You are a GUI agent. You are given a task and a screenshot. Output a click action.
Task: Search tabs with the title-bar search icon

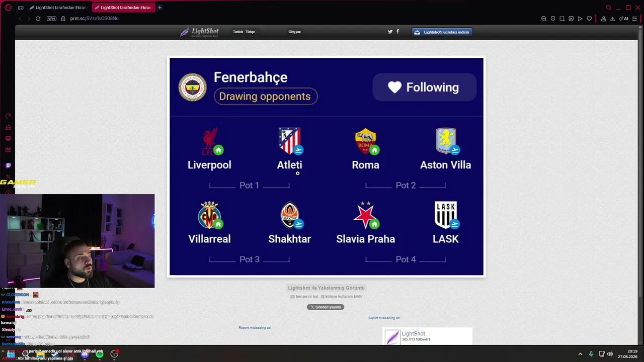(x=609, y=8)
